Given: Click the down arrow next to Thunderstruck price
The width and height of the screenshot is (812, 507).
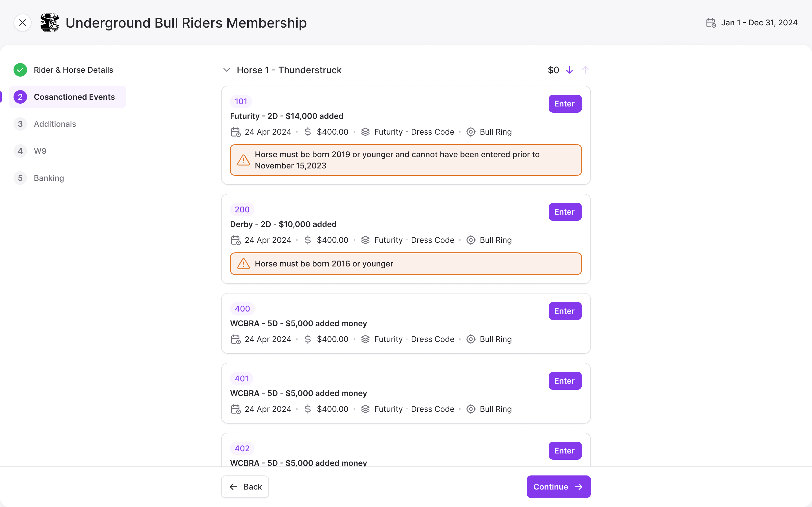Looking at the screenshot, I should (x=570, y=70).
